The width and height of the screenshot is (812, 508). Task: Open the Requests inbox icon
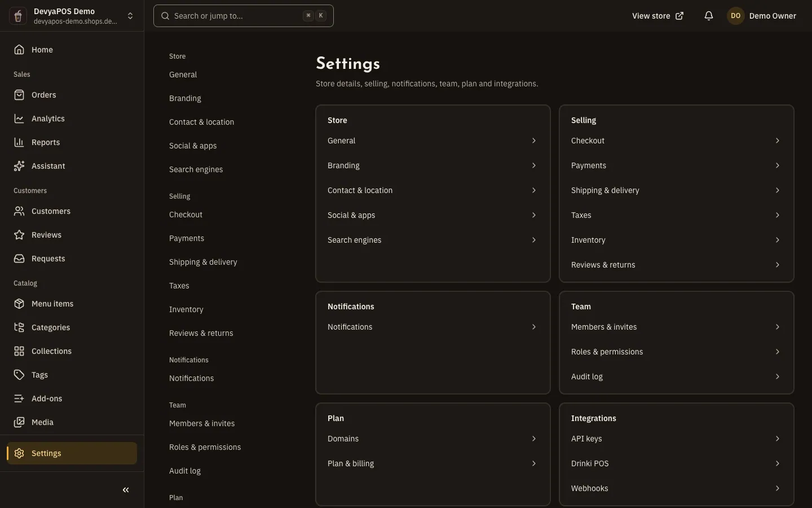pos(19,259)
